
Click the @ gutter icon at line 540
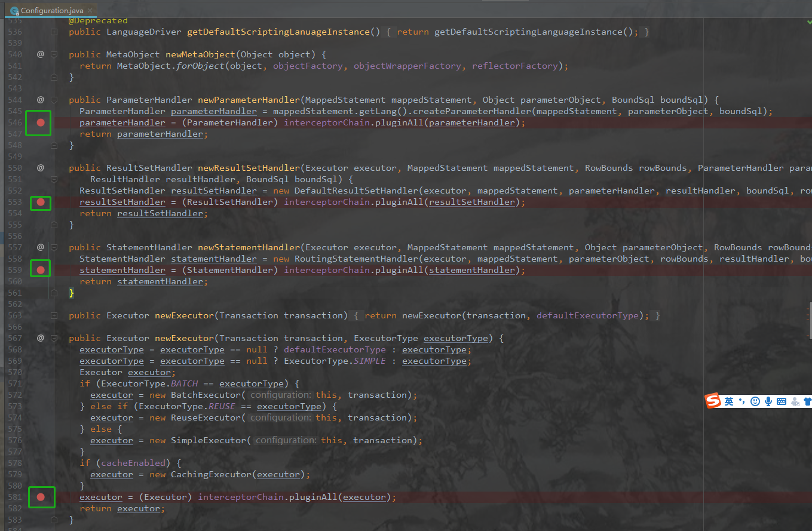pyautogui.click(x=41, y=54)
